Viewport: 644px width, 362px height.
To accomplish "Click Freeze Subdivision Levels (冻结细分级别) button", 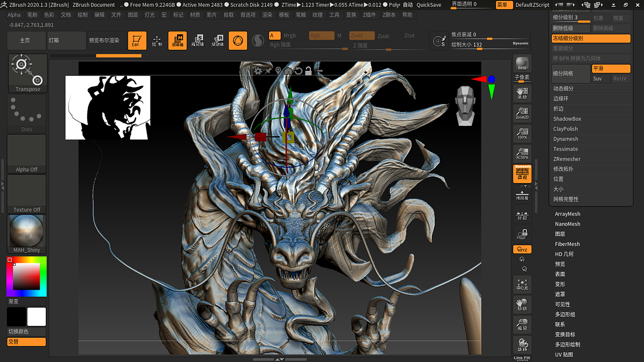I will pos(591,38).
